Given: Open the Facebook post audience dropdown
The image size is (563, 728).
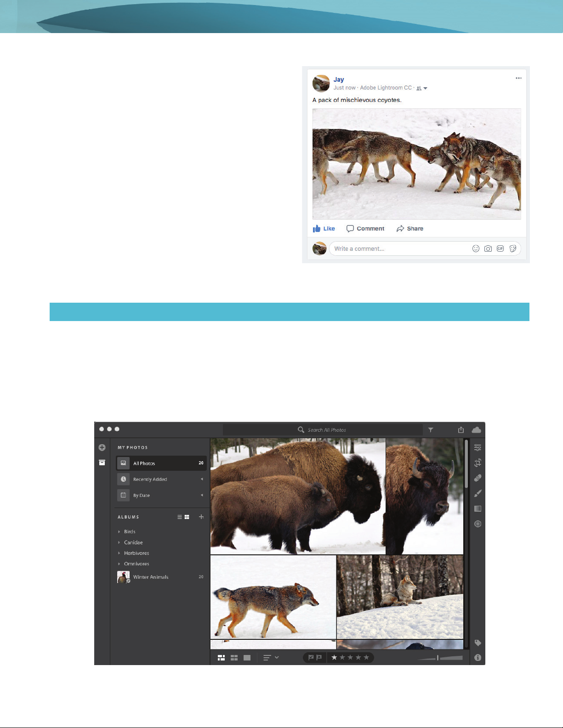Looking at the screenshot, I should 422,88.
